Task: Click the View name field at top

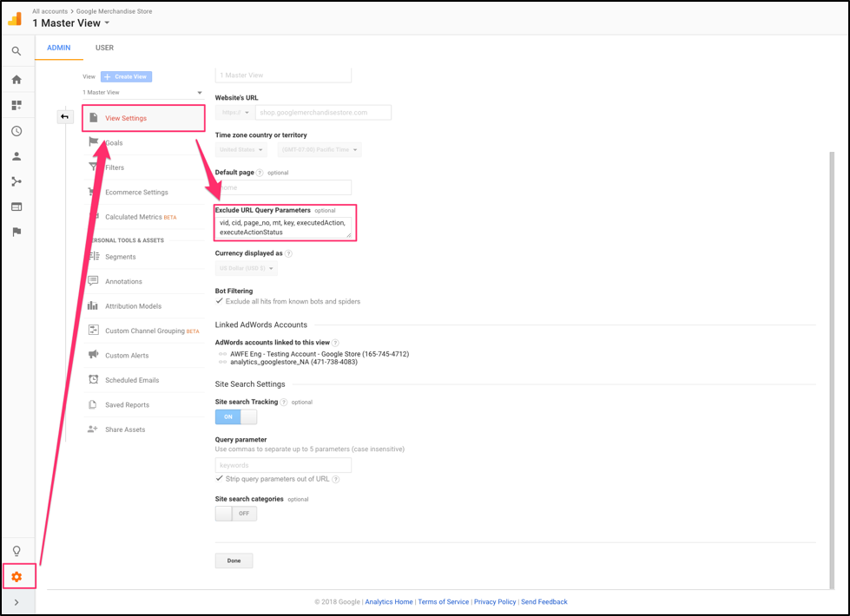Action: [283, 75]
